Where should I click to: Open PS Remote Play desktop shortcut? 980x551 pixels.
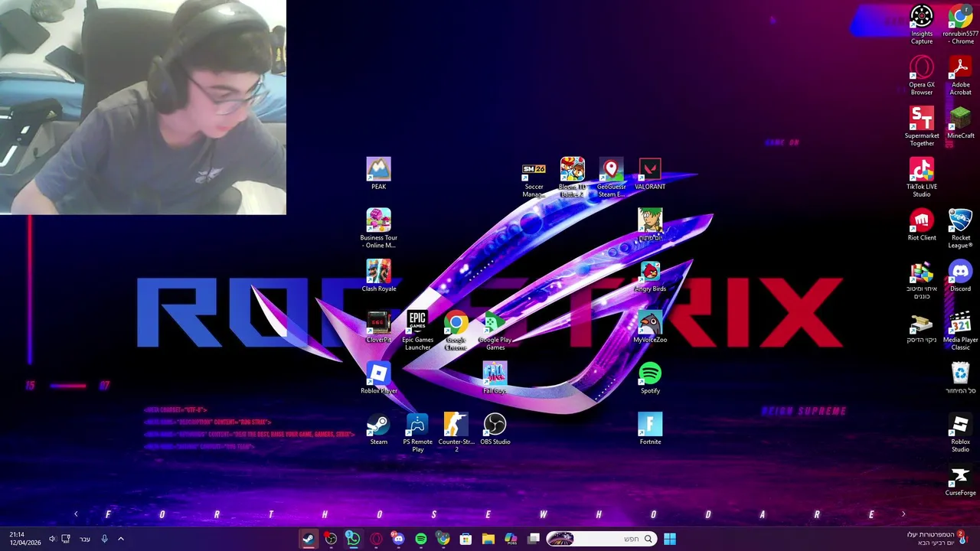417,432
